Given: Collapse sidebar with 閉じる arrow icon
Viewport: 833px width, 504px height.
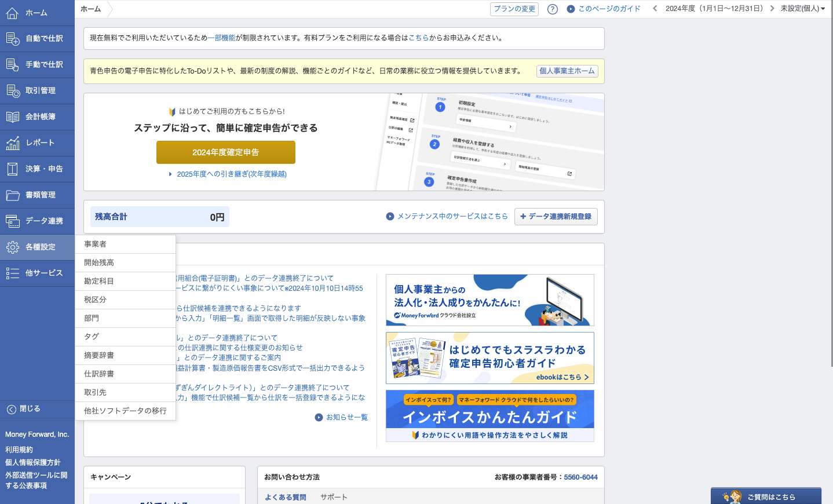Looking at the screenshot, I should pos(12,409).
